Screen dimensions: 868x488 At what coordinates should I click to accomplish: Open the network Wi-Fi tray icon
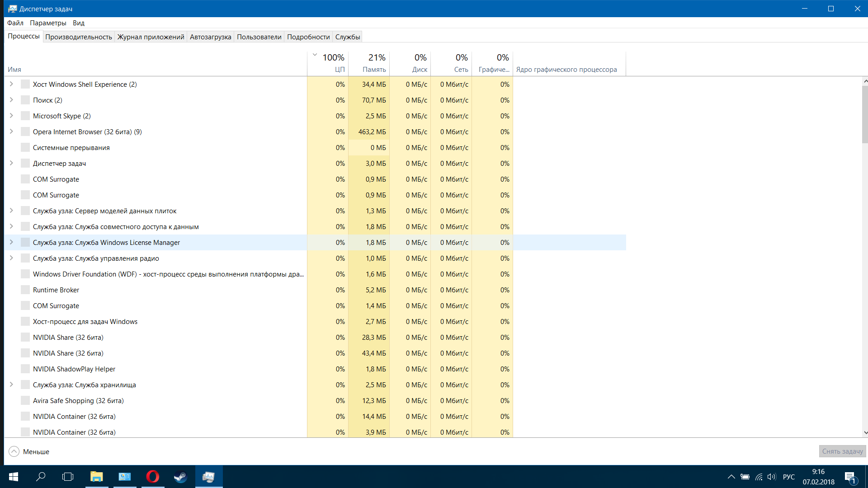(x=759, y=477)
